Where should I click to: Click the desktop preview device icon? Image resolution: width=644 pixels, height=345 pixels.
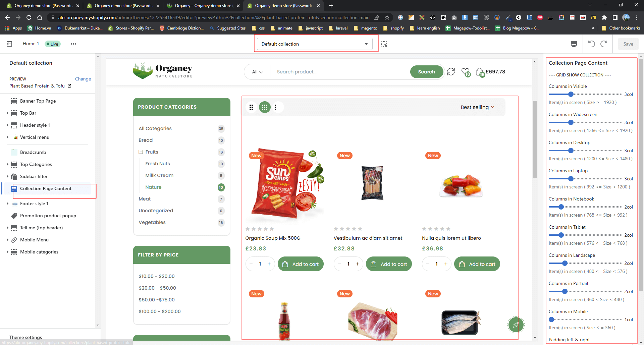[574, 44]
